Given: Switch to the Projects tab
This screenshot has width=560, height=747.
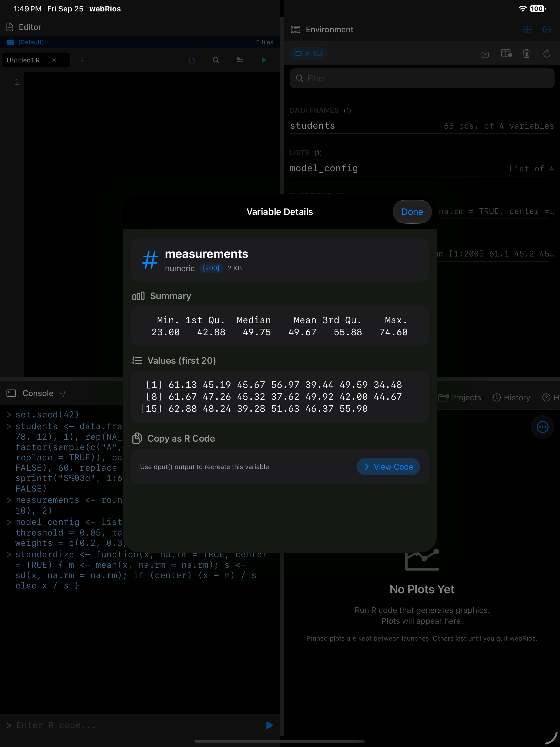Looking at the screenshot, I should pos(460,397).
